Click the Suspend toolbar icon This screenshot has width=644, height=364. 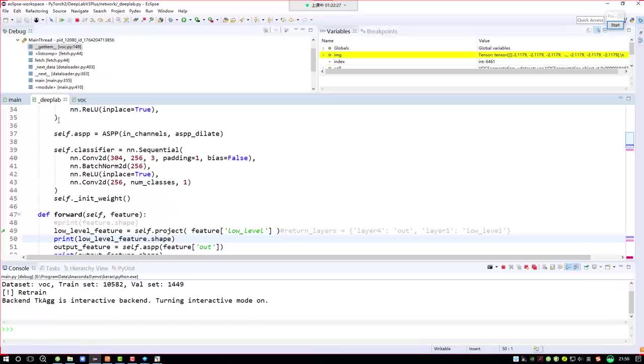click(69, 20)
